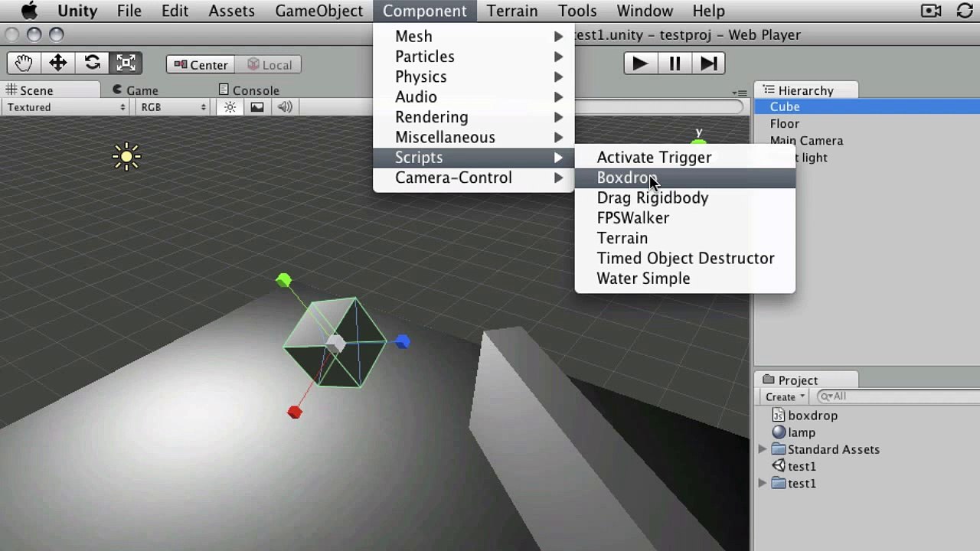Open the Camera-Control submenu
Viewport: 980px width, 551px height.
(474, 178)
